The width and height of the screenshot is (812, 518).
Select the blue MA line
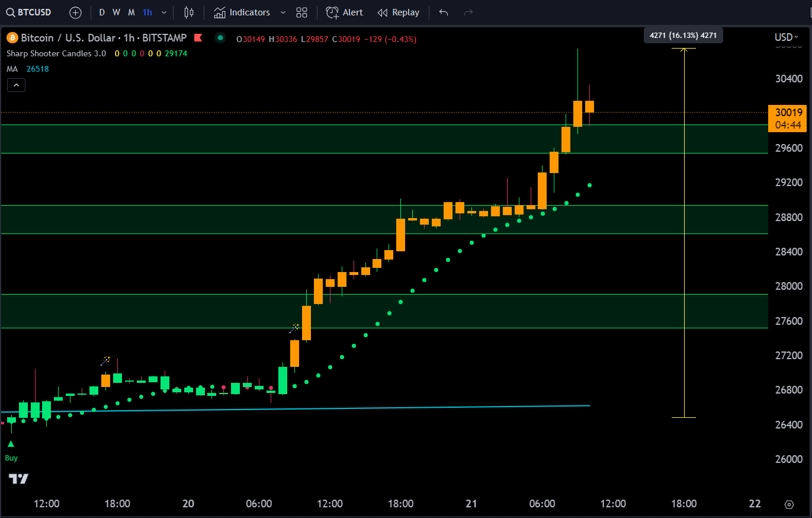pos(296,408)
